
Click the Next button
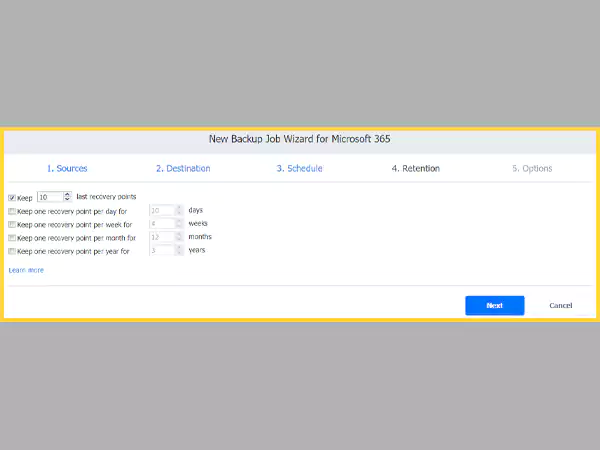(495, 305)
